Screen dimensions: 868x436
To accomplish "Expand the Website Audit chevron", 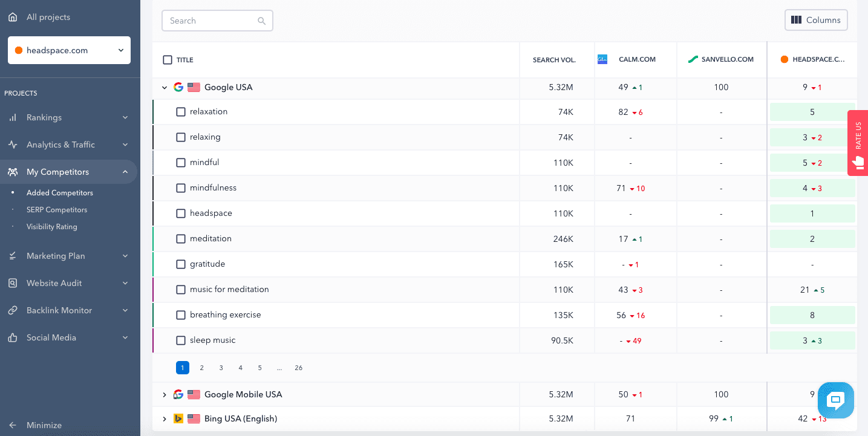I will [125, 283].
